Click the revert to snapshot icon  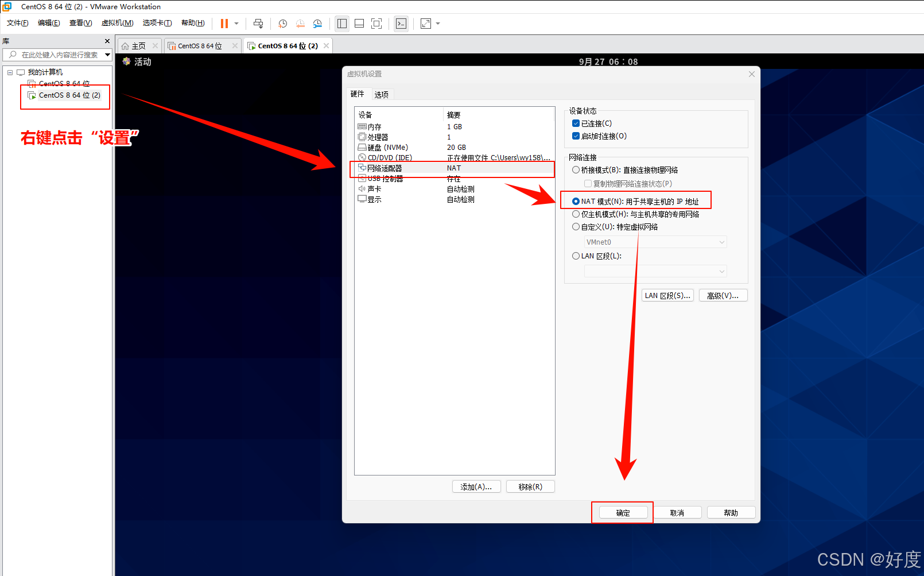coord(300,24)
